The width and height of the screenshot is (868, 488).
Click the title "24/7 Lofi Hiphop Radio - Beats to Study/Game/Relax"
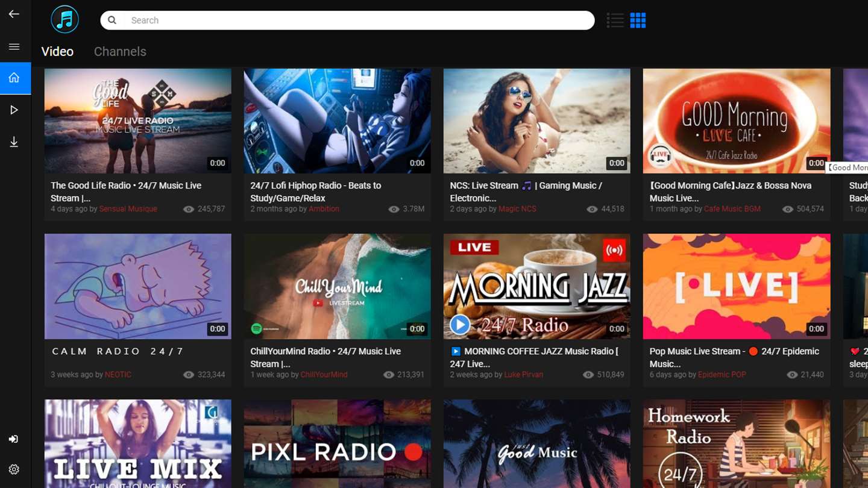tap(316, 192)
